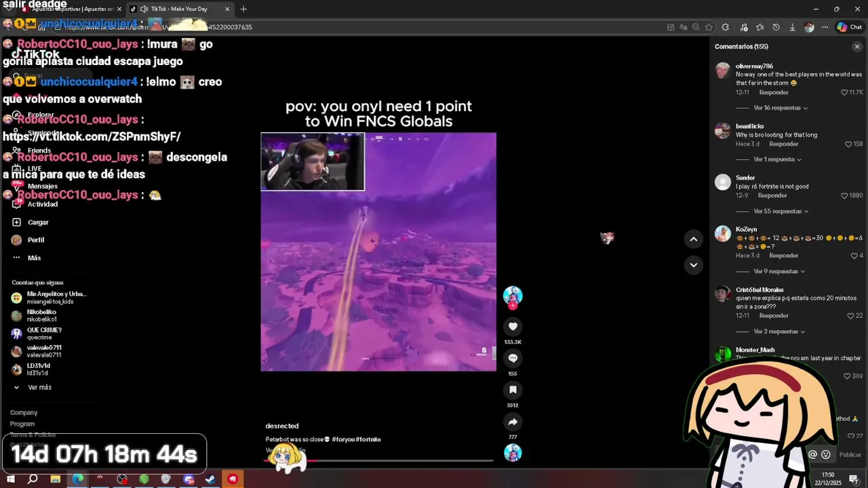Add page to favorites with star icon
The height and width of the screenshot is (488, 868).
(x=709, y=27)
